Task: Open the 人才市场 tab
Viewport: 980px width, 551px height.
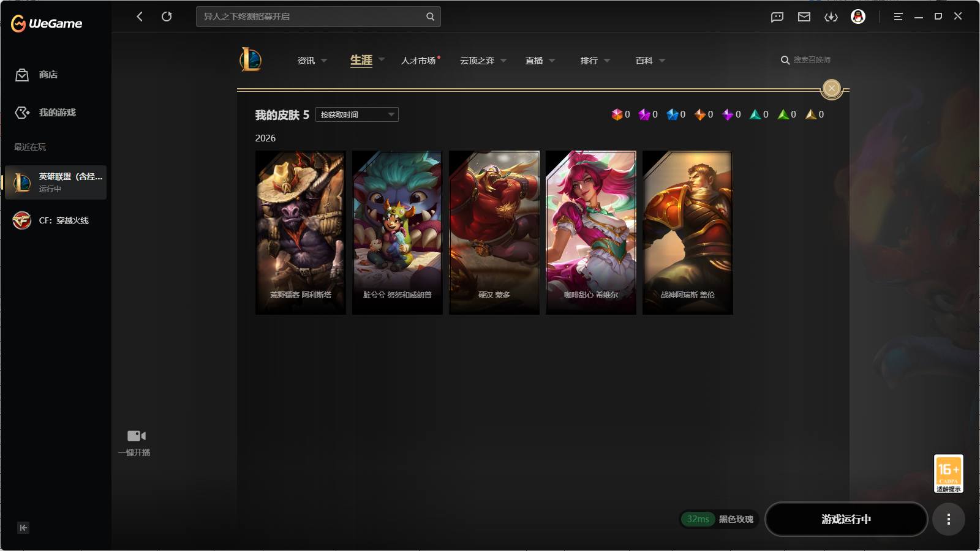Action: click(418, 61)
